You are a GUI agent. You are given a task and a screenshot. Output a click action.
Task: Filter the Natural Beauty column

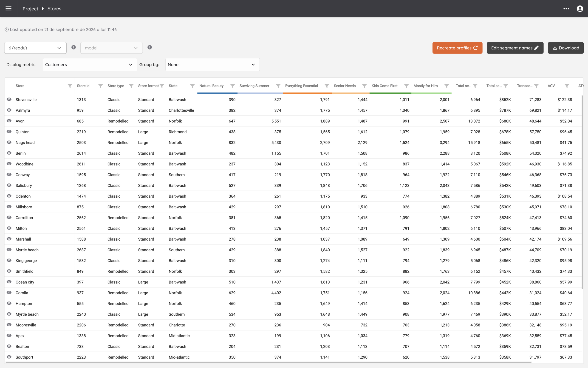coord(232,86)
